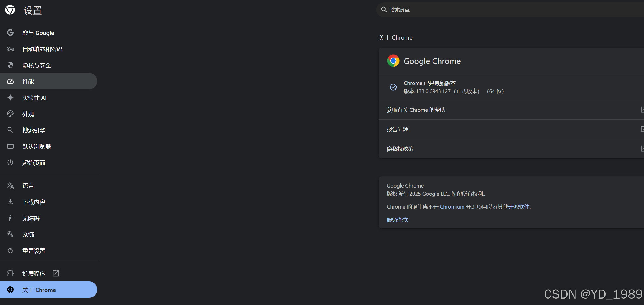Screen dimensions: 644x305
Task: Click the Google G icon in sidebar
Action: click(10, 33)
